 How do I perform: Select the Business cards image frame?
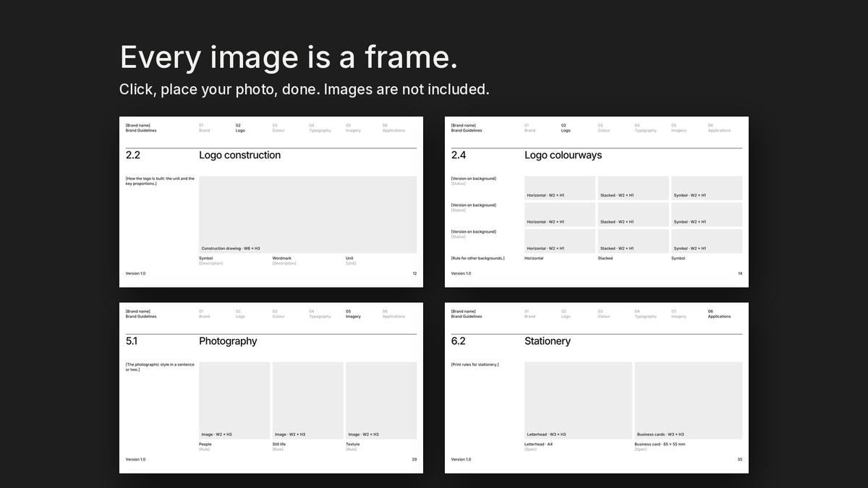[688, 401]
